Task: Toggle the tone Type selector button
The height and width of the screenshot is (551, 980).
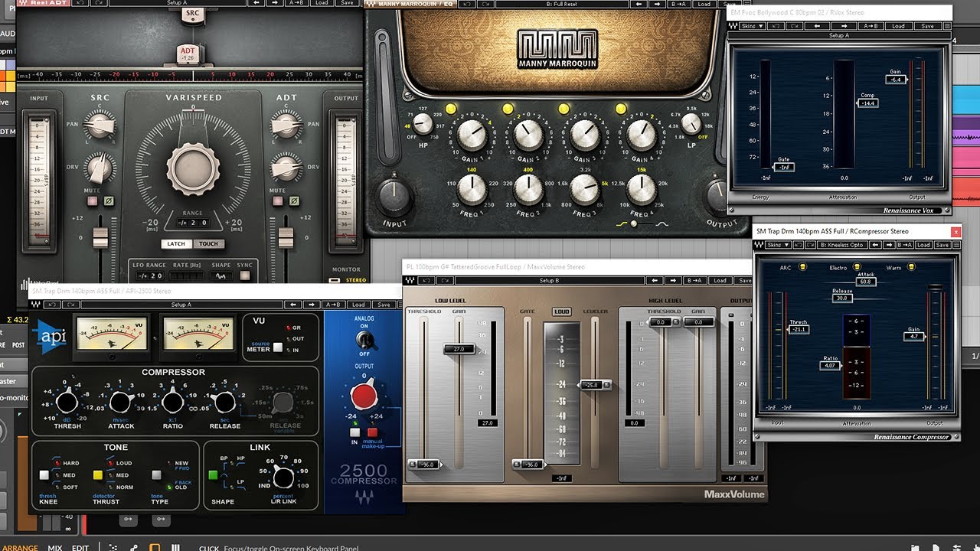Action: (x=156, y=474)
